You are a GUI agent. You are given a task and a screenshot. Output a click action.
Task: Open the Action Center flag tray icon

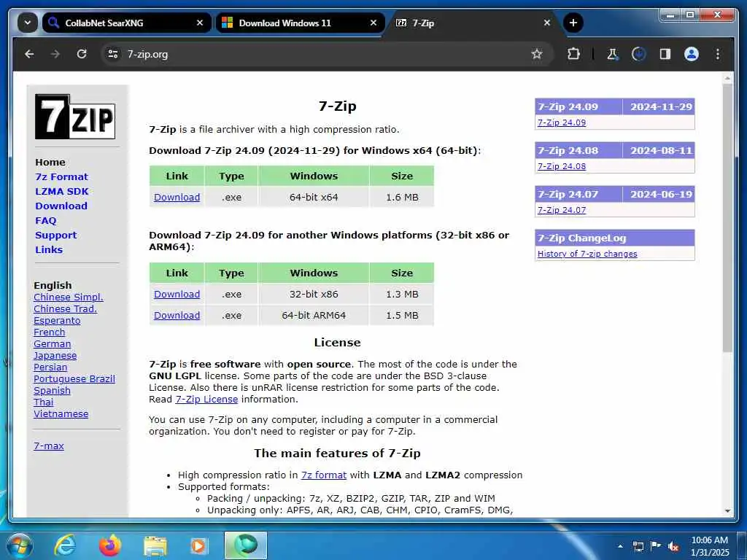(x=656, y=545)
